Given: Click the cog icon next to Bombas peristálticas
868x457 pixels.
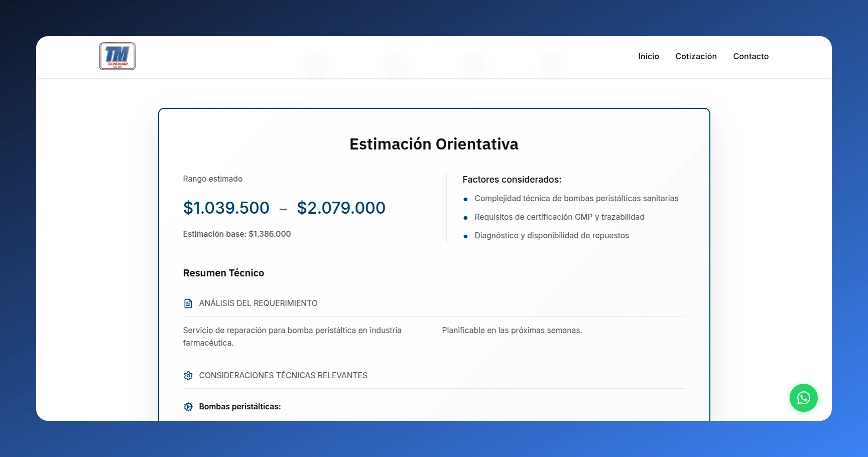Looking at the screenshot, I should click(x=188, y=407).
